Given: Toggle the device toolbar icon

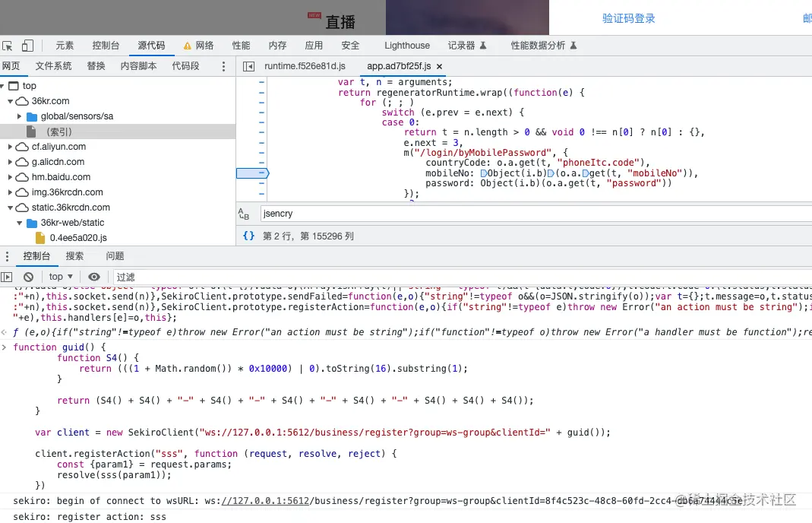Looking at the screenshot, I should [27, 46].
